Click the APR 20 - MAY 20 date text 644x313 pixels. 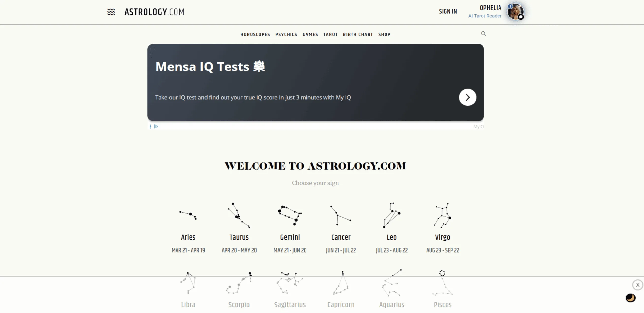pyautogui.click(x=239, y=250)
